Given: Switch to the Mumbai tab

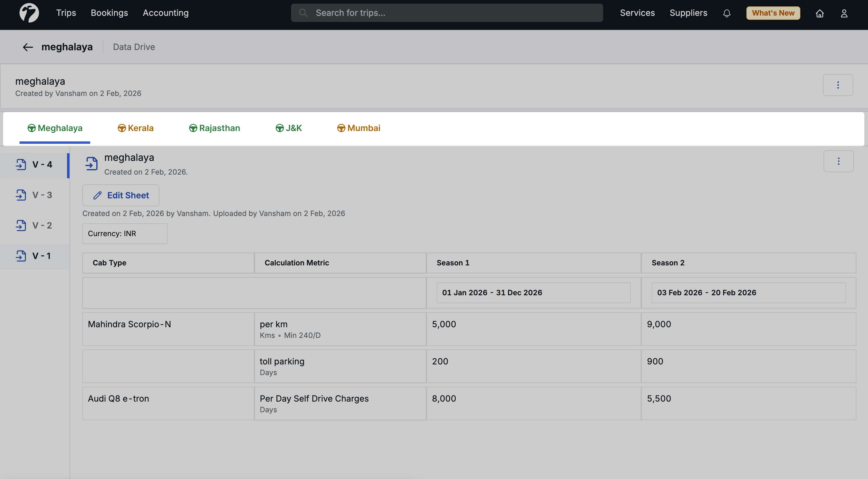Looking at the screenshot, I should [x=358, y=128].
